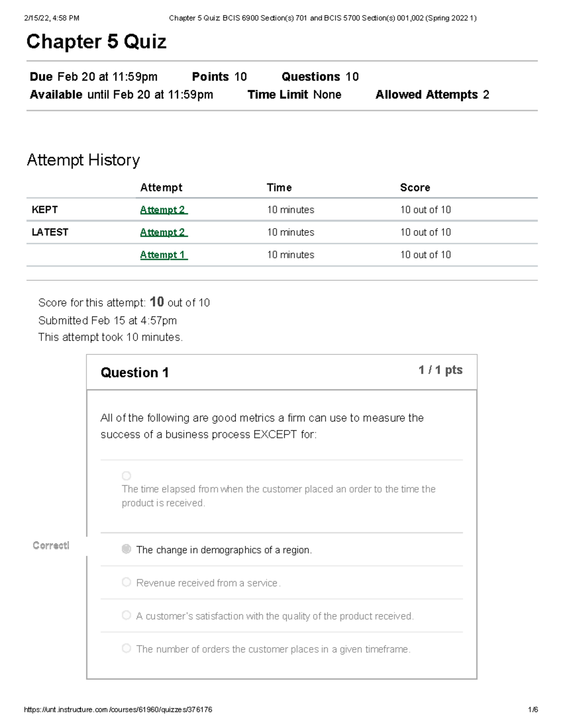The height and width of the screenshot is (728, 563).
Task: Click the Score column header
Action: 415,188
